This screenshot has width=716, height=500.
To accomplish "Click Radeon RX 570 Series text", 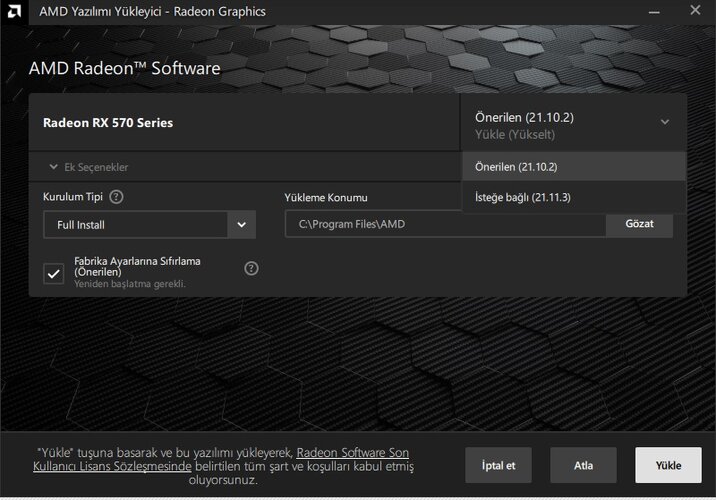I will [108, 122].
